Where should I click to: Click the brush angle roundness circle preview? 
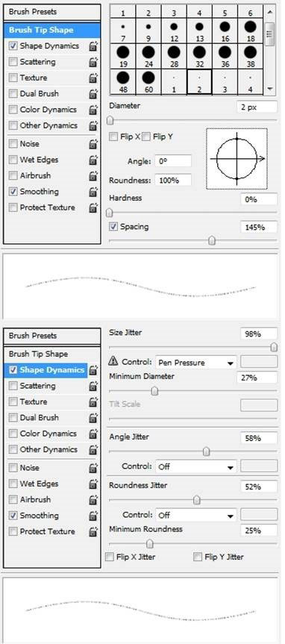[x=237, y=158]
